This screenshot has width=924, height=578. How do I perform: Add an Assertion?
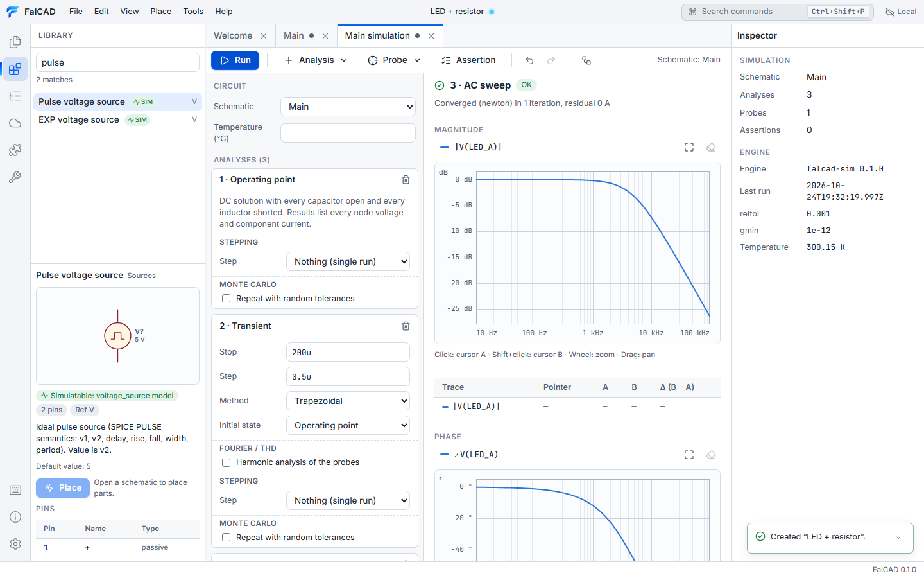click(x=468, y=60)
